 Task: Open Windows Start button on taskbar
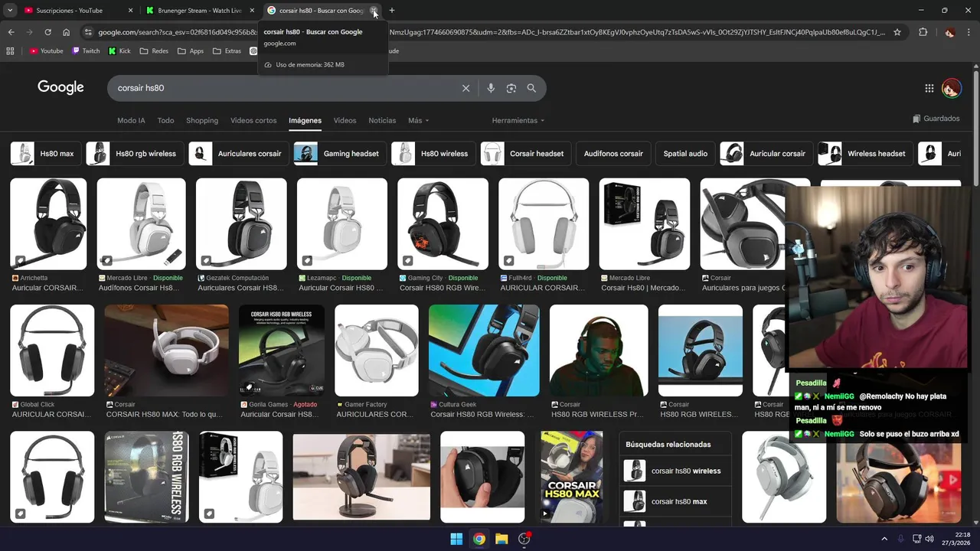click(456, 539)
